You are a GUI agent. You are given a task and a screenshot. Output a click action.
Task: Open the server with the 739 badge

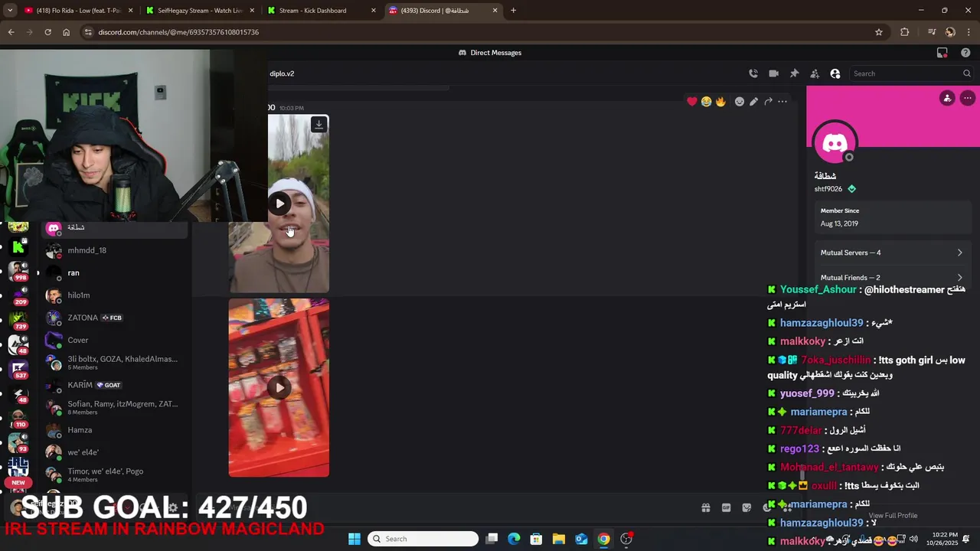click(x=18, y=319)
